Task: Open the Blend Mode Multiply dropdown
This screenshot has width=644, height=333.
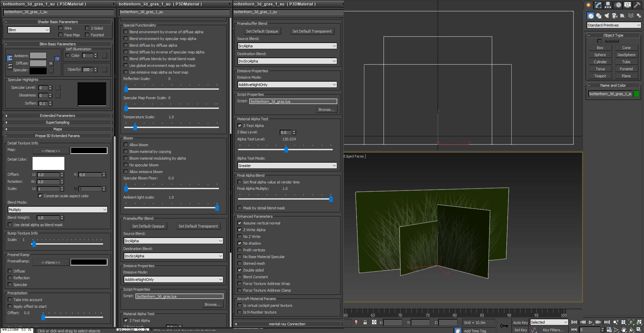Action: point(57,210)
